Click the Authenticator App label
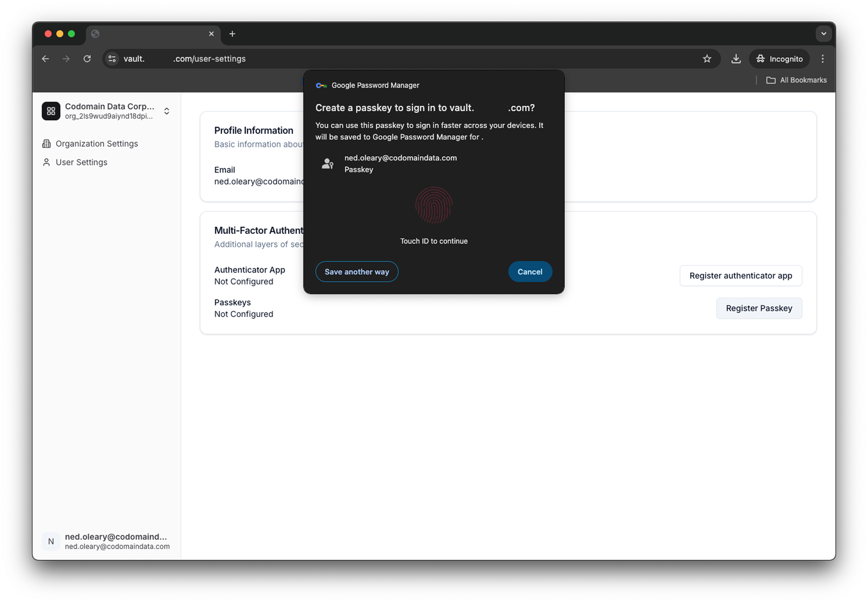The width and height of the screenshot is (868, 603). [249, 270]
